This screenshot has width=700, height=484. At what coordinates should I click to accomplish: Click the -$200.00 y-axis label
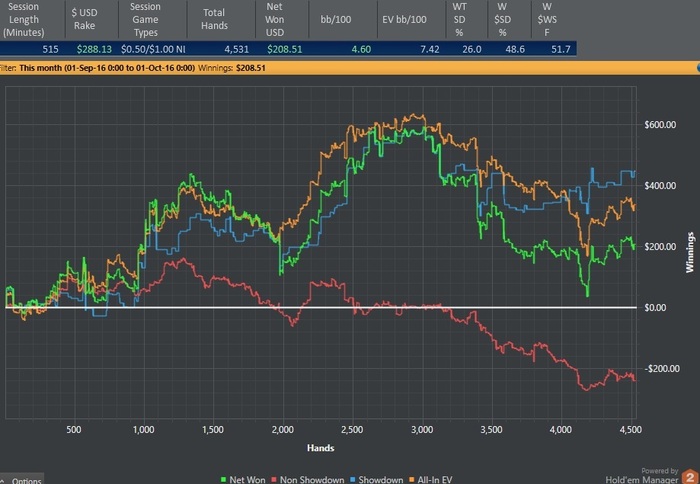pyautogui.click(x=662, y=368)
